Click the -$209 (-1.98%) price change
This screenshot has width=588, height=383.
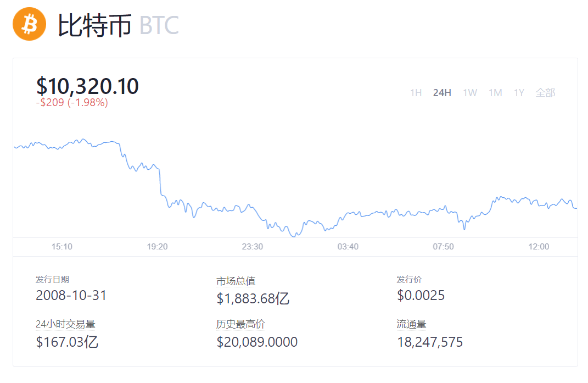point(72,103)
